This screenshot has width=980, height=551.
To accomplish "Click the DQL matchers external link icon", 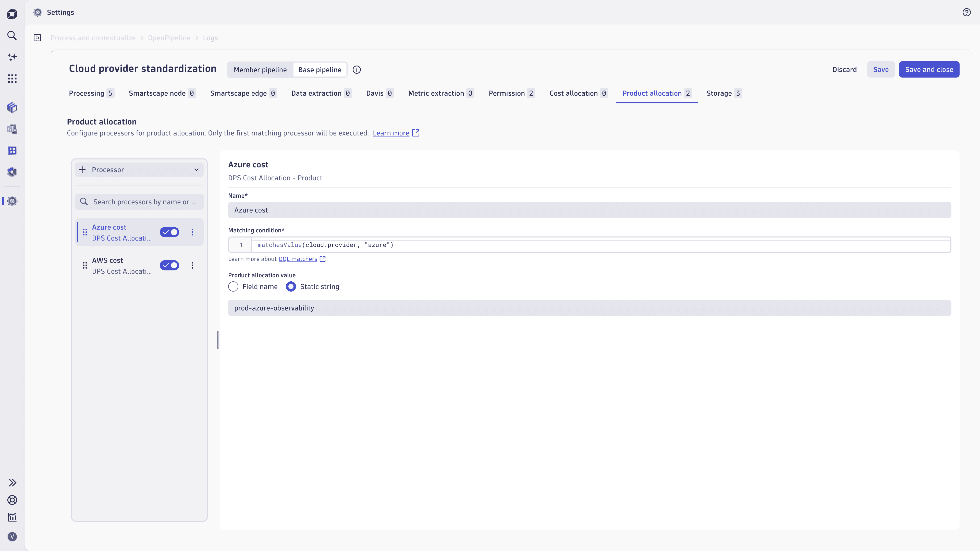I will [x=323, y=259].
